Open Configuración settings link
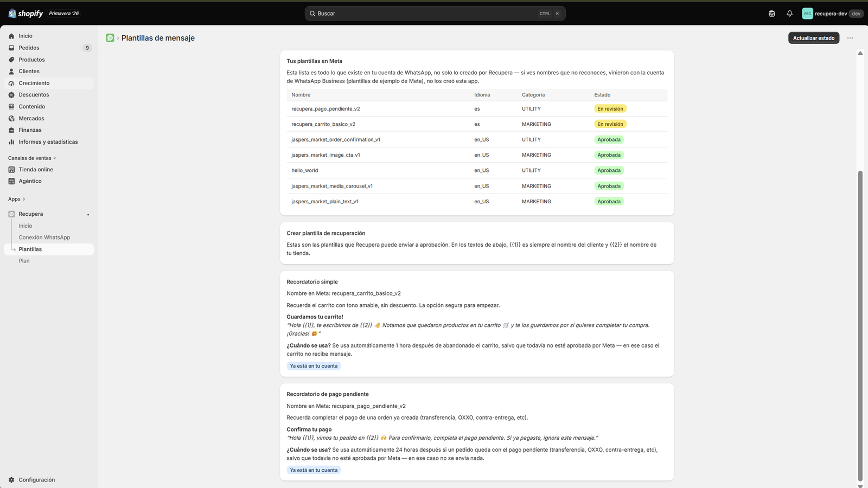868x488 pixels. click(x=37, y=480)
